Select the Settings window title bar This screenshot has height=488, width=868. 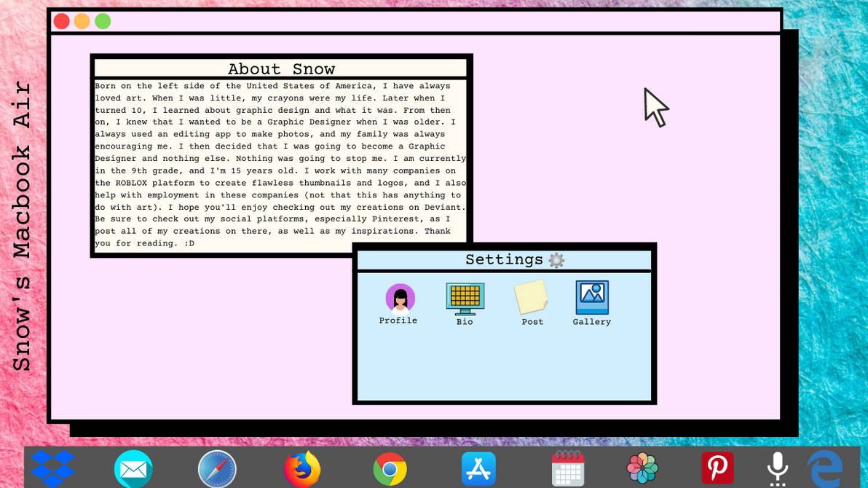click(x=505, y=259)
